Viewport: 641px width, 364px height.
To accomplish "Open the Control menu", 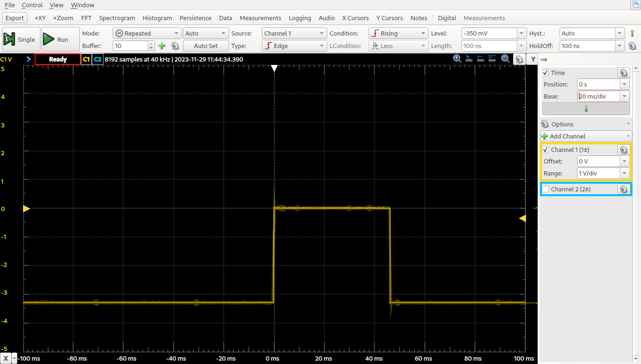I will (x=32, y=5).
